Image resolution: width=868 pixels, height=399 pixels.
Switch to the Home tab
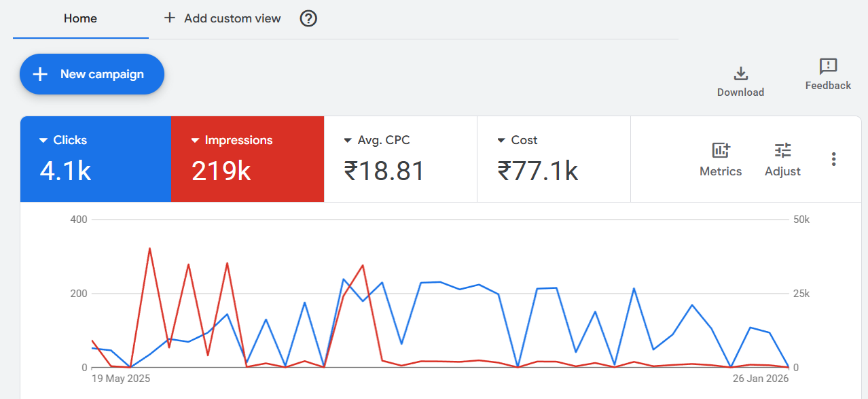[x=80, y=18]
